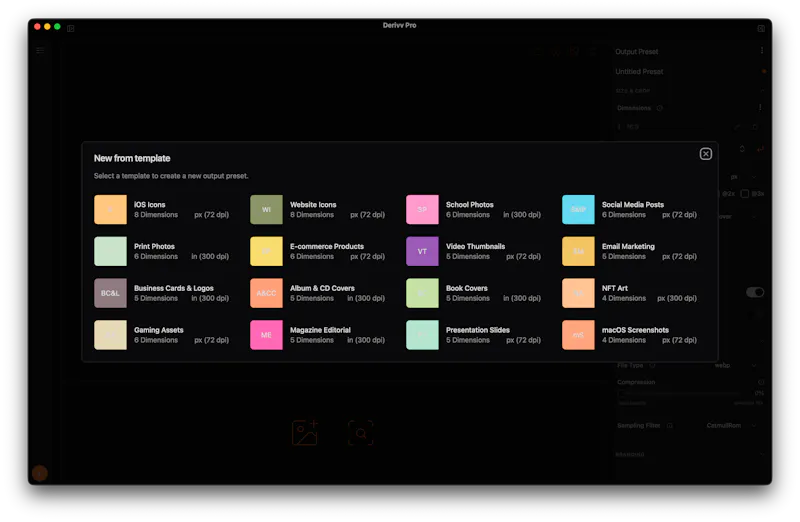The width and height of the screenshot is (800, 522).
Task: Choose the Website Icons template
Action: pyautogui.click(x=318, y=210)
